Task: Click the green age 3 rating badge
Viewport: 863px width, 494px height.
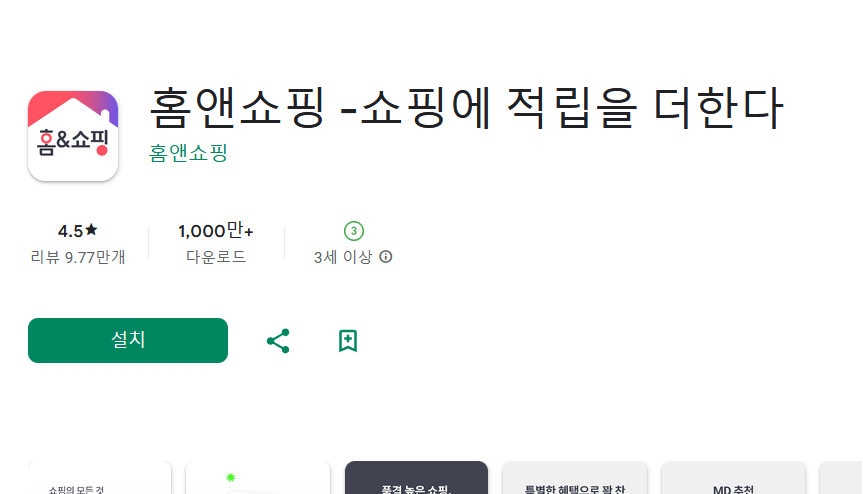Action: [x=354, y=231]
